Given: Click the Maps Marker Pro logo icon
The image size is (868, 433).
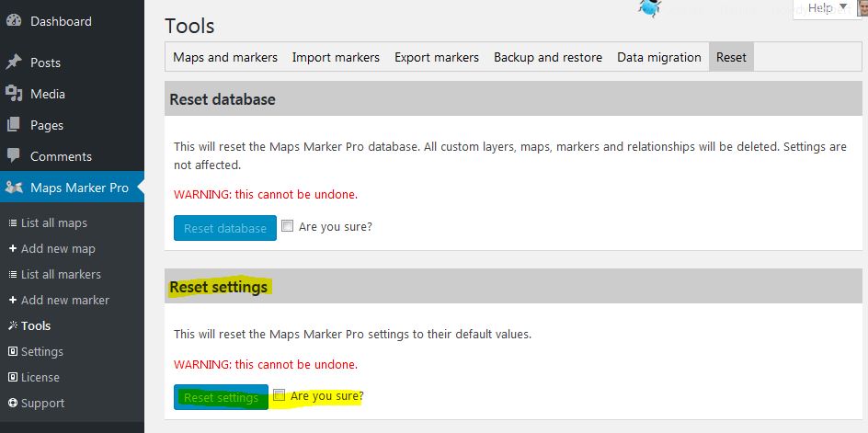Looking at the screenshot, I should click(x=14, y=188).
